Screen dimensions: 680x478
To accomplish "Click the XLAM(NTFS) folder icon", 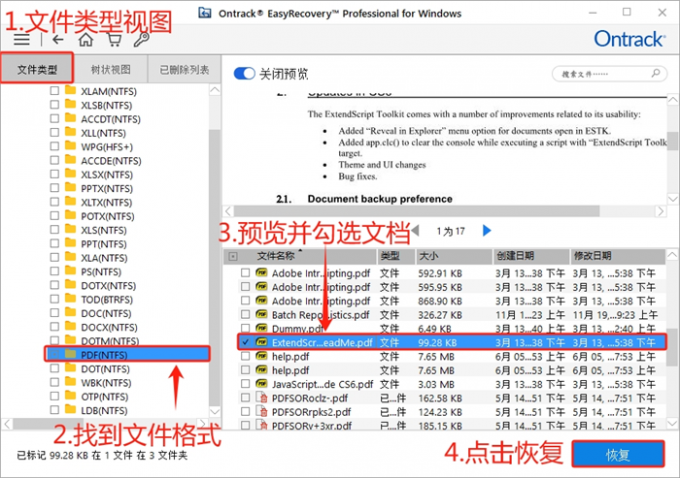I will pyautogui.click(x=70, y=90).
